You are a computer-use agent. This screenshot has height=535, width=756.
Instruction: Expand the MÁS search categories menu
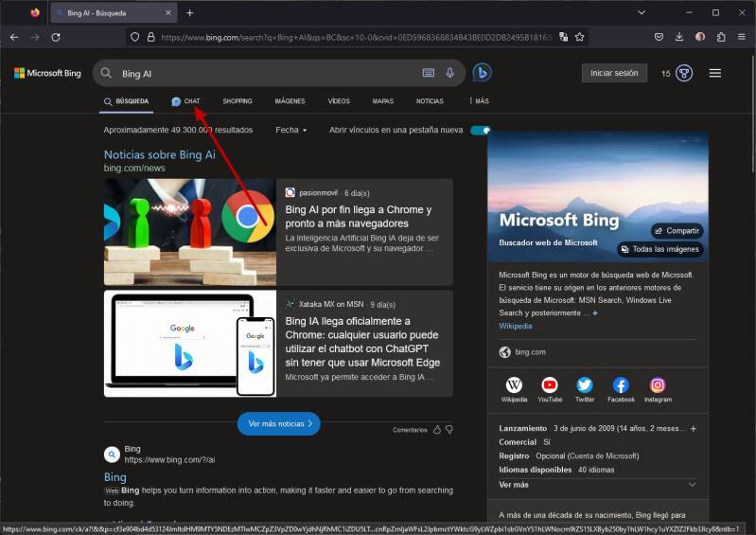tap(479, 101)
